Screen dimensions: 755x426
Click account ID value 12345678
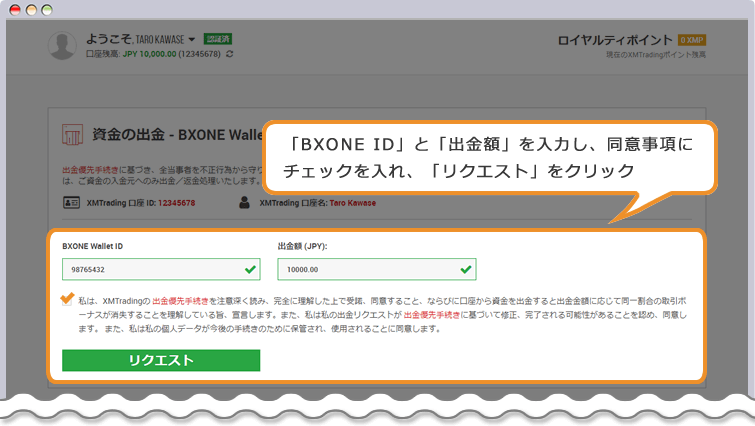177,203
